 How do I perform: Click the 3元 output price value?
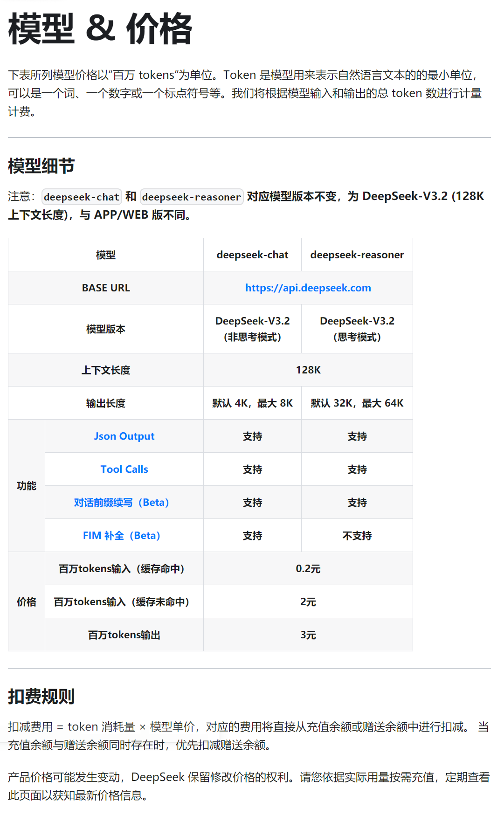point(308,635)
